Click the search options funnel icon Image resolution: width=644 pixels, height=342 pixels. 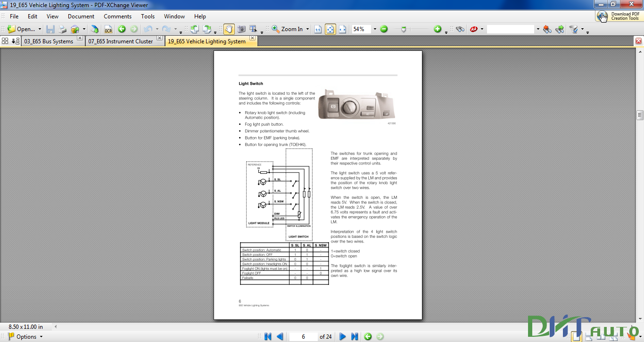pyautogui.click(x=574, y=29)
